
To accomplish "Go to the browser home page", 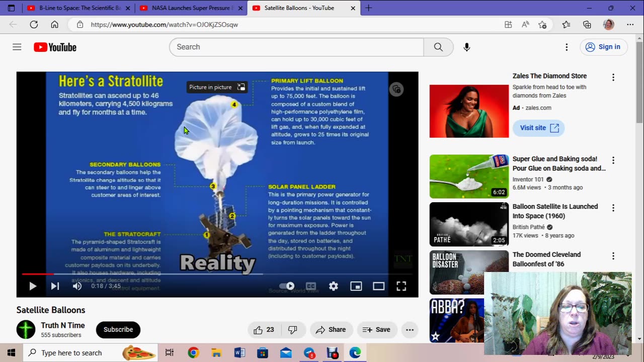I will [54, 24].
